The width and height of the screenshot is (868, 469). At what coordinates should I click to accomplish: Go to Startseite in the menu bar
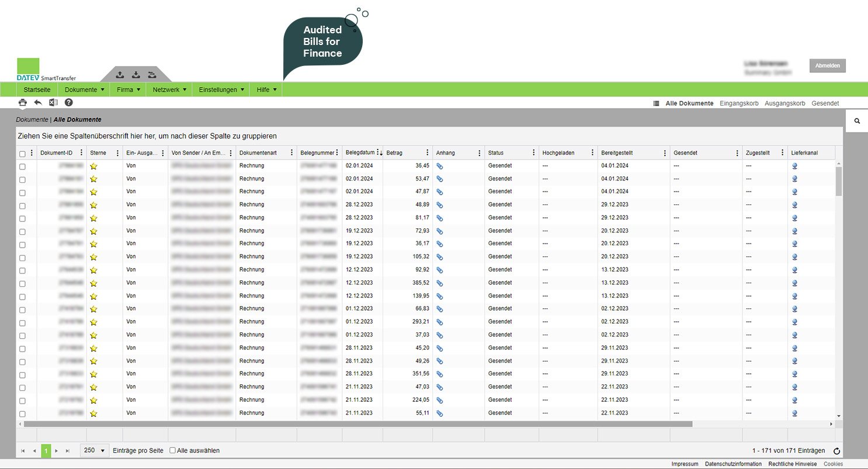37,90
